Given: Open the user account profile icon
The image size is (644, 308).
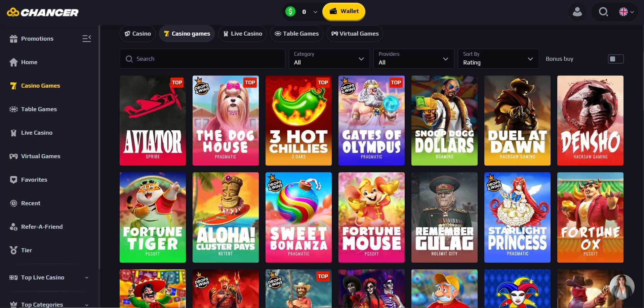Looking at the screenshot, I should 577,12.
